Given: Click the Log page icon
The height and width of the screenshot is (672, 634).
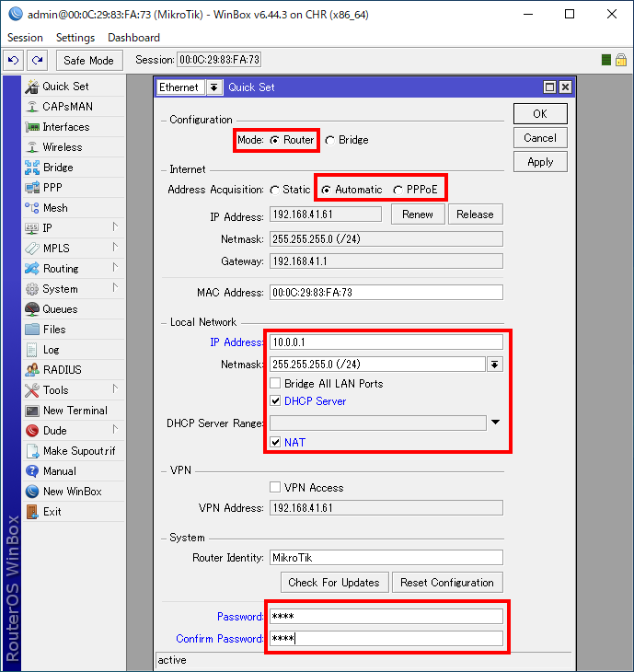Looking at the screenshot, I should [x=32, y=350].
